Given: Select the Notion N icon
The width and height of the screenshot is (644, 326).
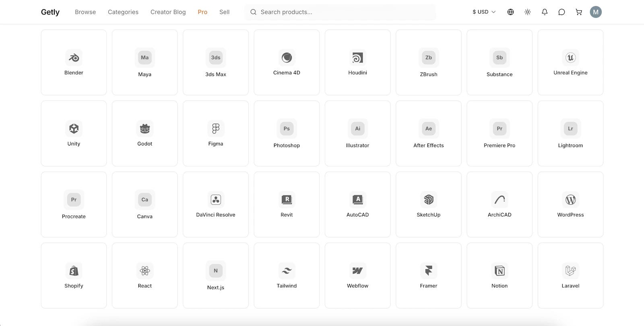Looking at the screenshot, I should point(500,271).
